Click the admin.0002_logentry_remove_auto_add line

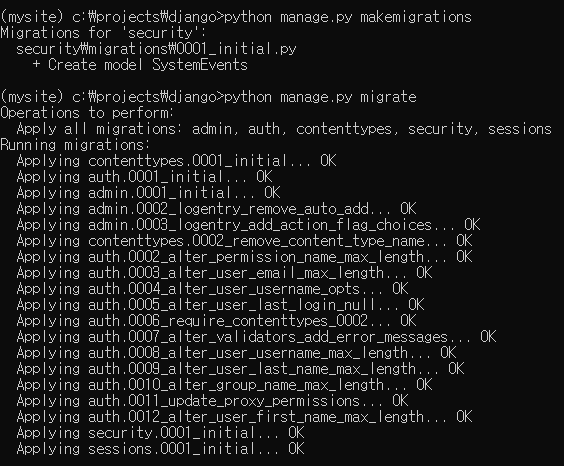pos(216,209)
